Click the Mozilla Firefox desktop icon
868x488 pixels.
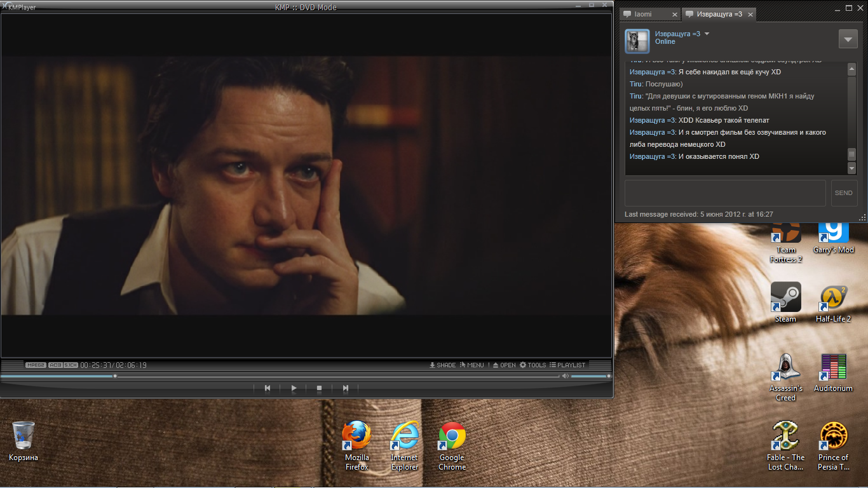[357, 446]
